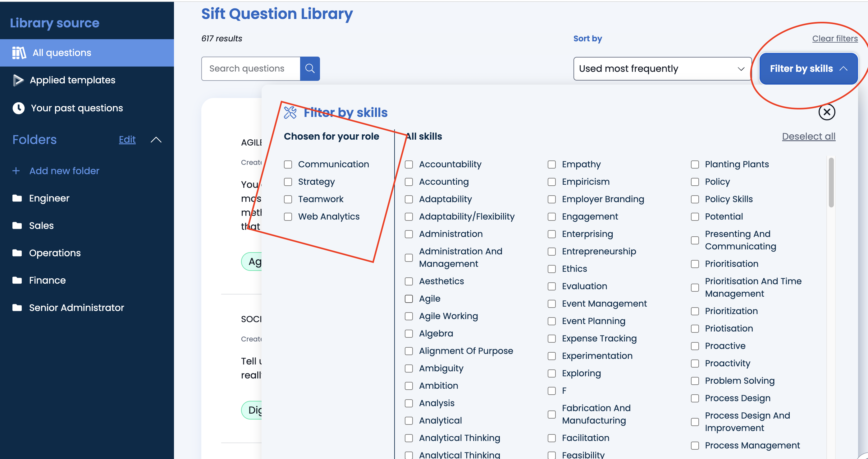Click the Your past questions clock icon
The image size is (868, 459).
(x=19, y=108)
